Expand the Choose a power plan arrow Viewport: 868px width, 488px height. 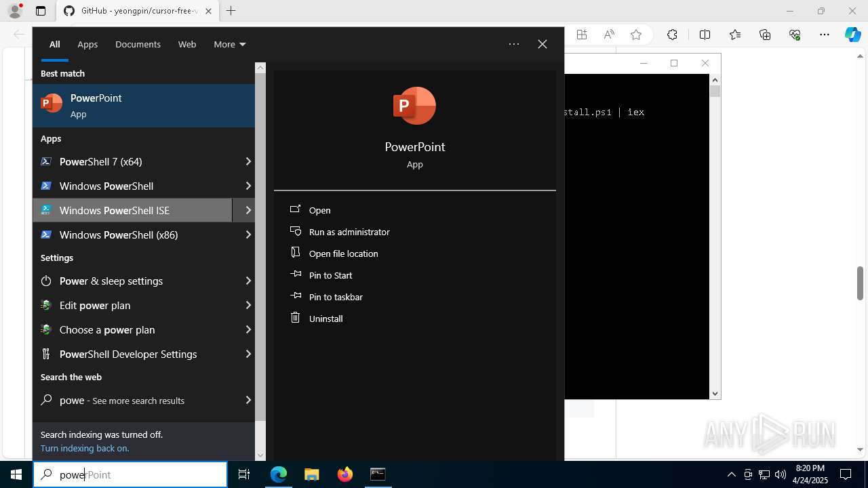click(x=248, y=329)
